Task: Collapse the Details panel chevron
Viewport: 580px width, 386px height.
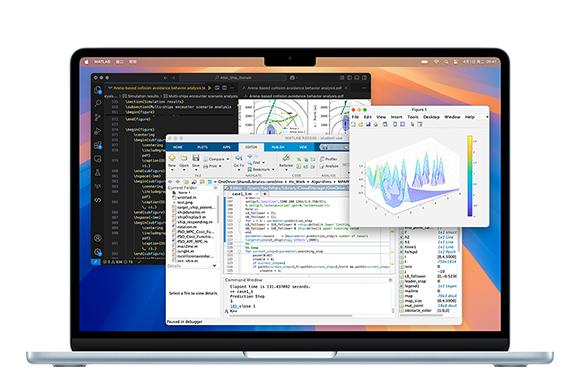Action: 214,266
